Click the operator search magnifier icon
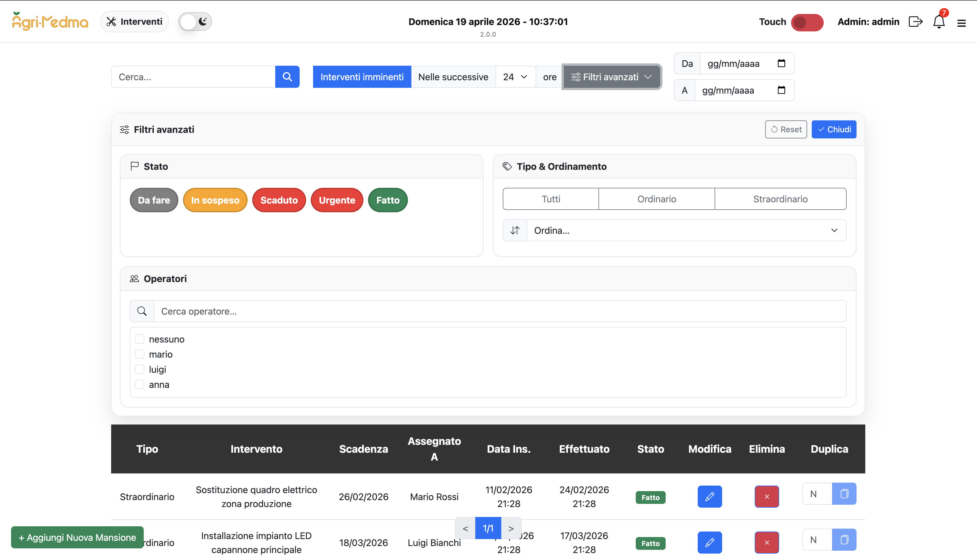Image resolution: width=977 pixels, height=560 pixels. tap(142, 311)
